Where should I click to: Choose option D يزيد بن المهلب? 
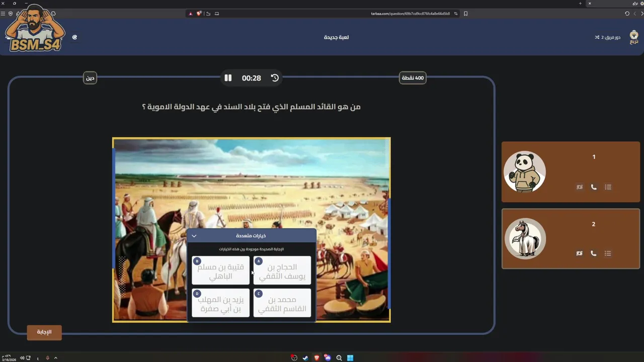click(x=221, y=303)
